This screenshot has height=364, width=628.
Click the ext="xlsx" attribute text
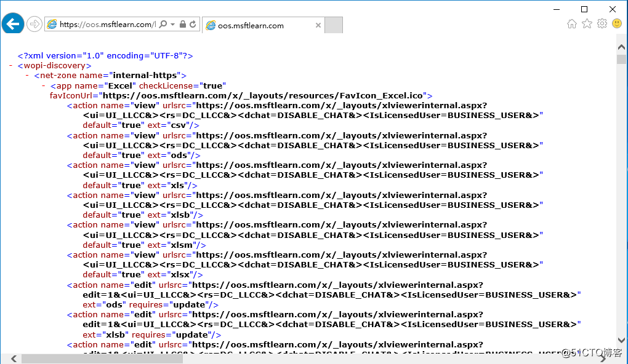170,274
